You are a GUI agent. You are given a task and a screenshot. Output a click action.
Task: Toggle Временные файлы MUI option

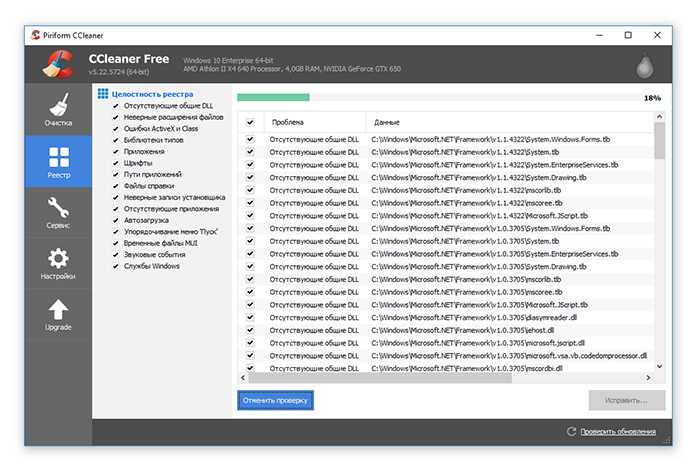[x=116, y=243]
